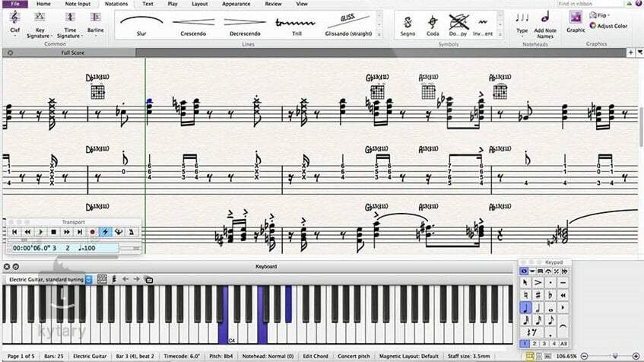Insert a Segno symbol
Image resolution: width=644 pixels, height=362 pixels.
(408, 24)
